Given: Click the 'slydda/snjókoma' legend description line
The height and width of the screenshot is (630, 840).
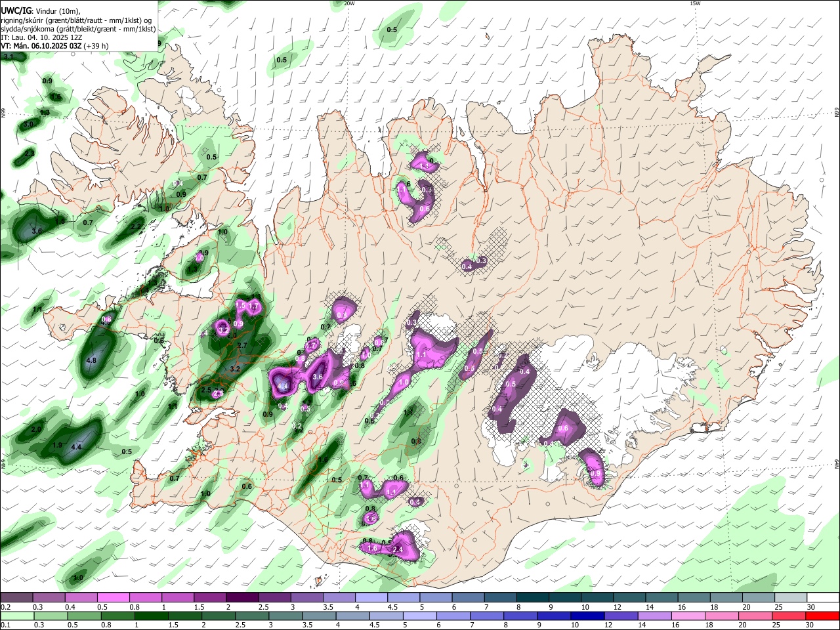Looking at the screenshot, I should (78, 29).
